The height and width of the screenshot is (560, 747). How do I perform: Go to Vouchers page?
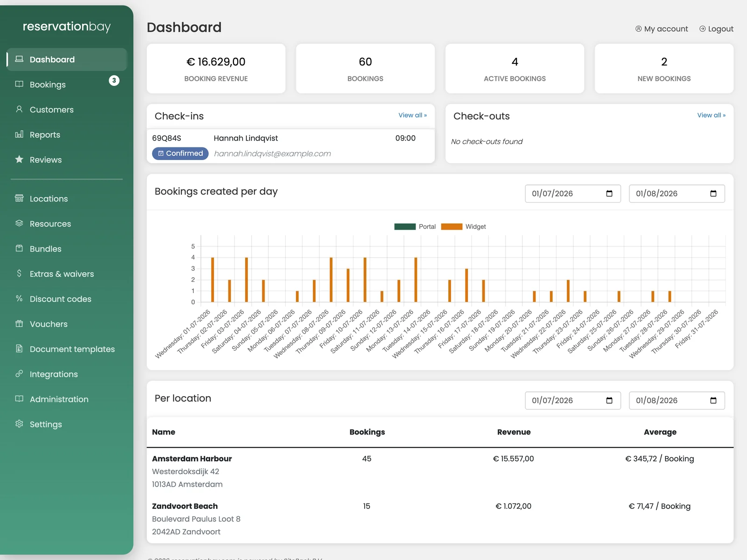point(67,324)
